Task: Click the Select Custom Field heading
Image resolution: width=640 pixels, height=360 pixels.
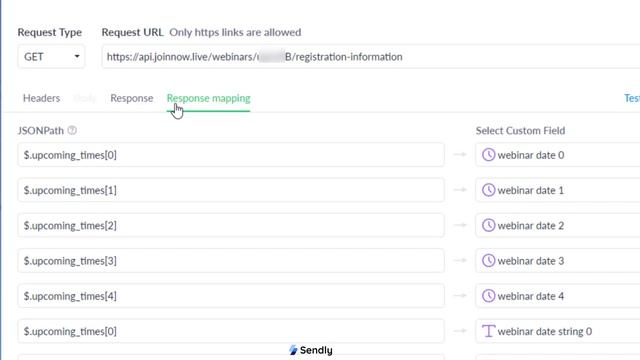Action: point(520,131)
